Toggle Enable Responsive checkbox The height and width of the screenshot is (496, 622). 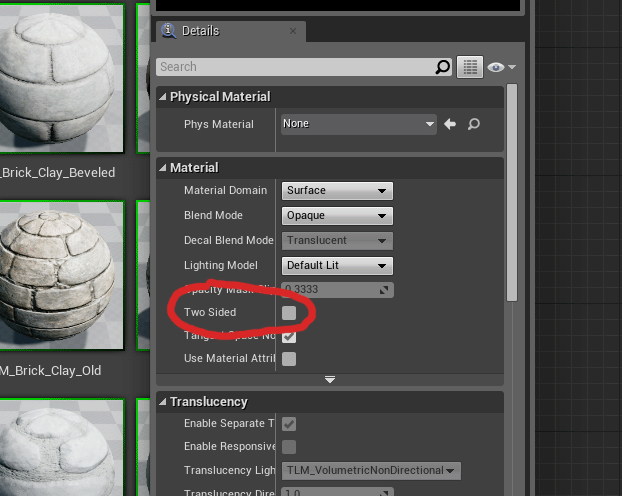(289, 447)
